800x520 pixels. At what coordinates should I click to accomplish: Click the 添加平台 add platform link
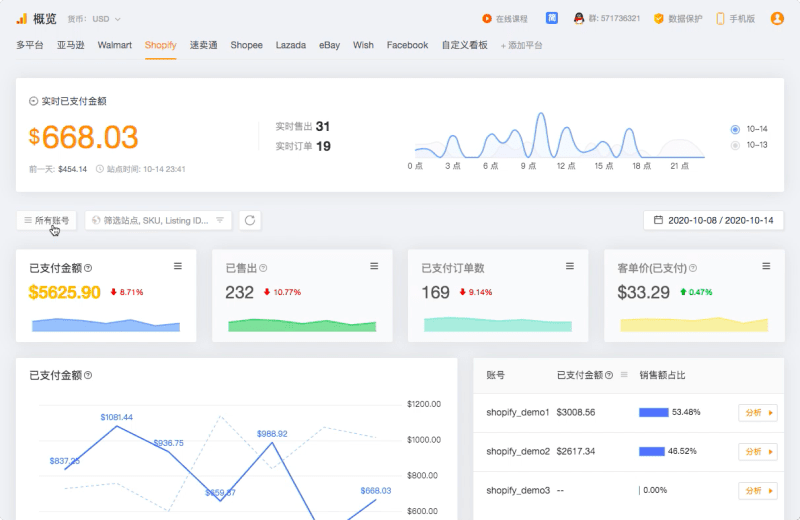pos(521,45)
